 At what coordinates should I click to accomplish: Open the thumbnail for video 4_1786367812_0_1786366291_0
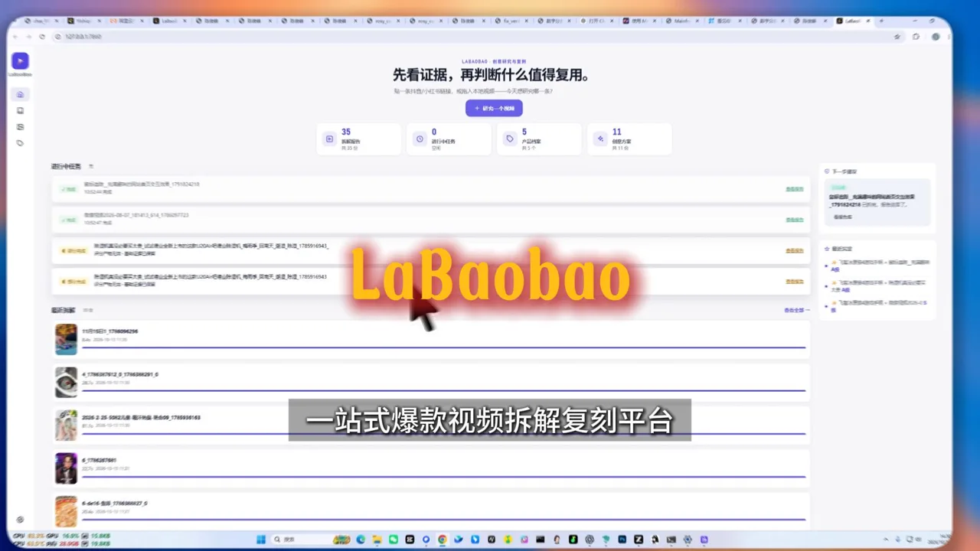pyautogui.click(x=66, y=383)
